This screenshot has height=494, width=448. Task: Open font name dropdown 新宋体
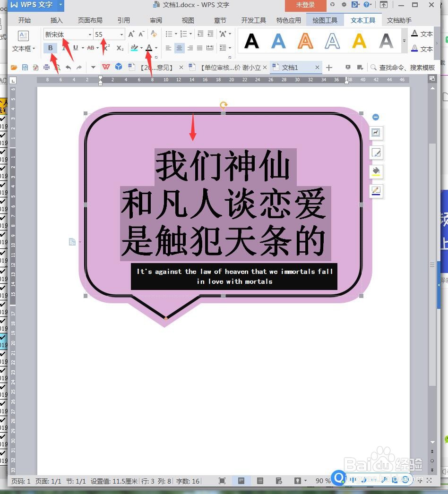[x=90, y=34]
